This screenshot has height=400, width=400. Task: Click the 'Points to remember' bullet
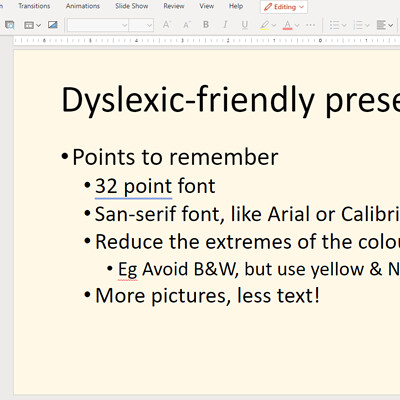[x=175, y=157]
